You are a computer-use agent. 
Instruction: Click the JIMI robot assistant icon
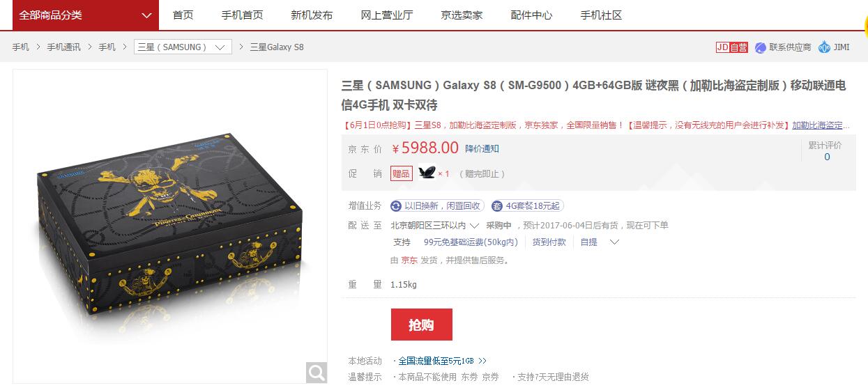click(x=825, y=47)
